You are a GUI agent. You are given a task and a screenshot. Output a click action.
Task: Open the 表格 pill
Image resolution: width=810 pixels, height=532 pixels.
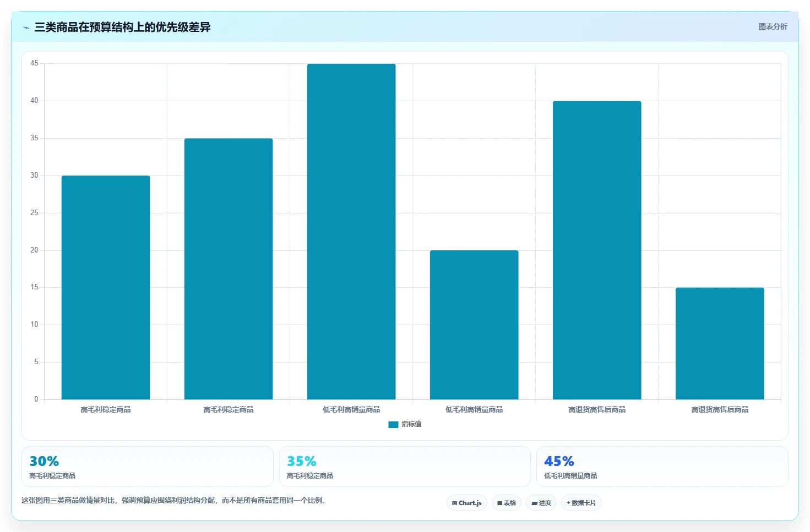click(507, 503)
